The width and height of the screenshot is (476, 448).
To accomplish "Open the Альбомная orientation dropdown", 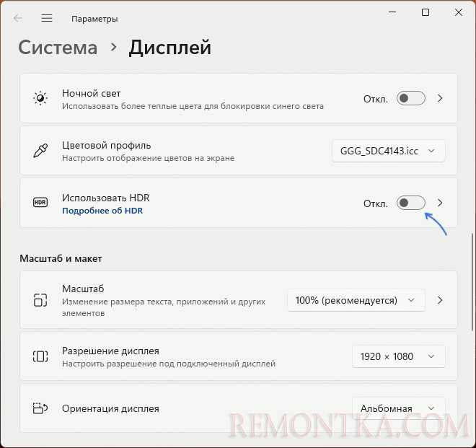I will (x=399, y=408).
